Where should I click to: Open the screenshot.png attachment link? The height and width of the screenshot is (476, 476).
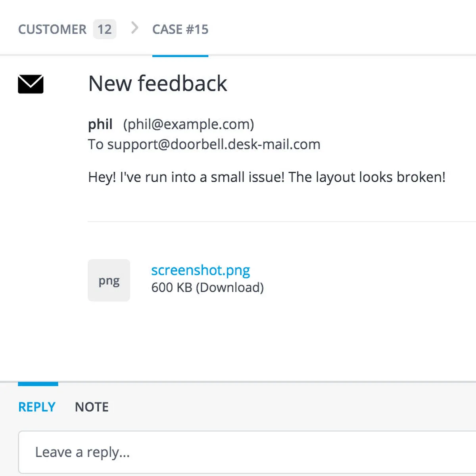[x=201, y=270]
